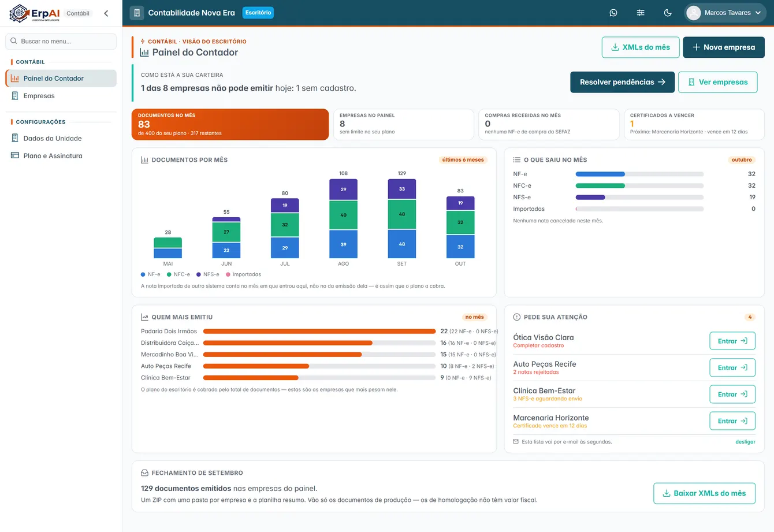Click the Padaria Dois Irmãos progress bar
The image size is (774, 532).
point(319,332)
